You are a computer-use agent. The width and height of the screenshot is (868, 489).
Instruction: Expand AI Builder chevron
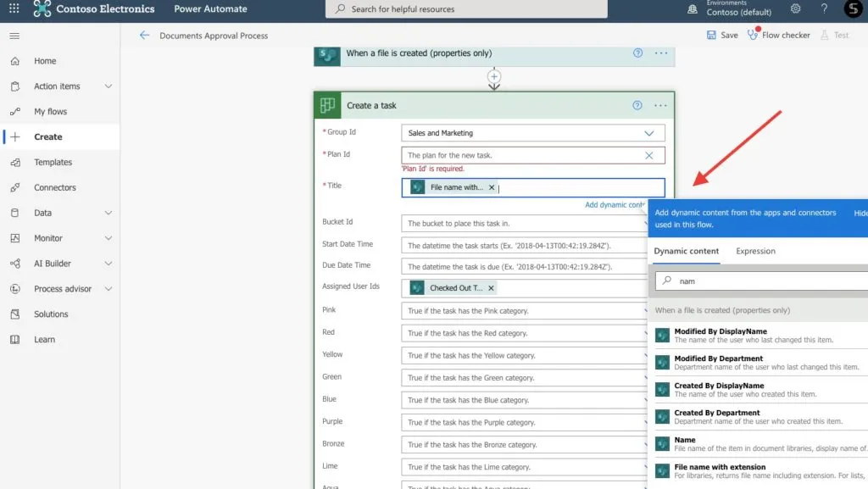tap(108, 264)
